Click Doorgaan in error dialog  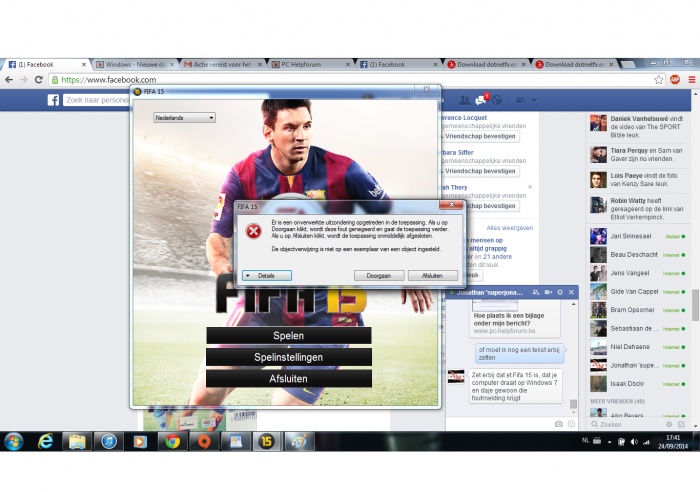379,275
